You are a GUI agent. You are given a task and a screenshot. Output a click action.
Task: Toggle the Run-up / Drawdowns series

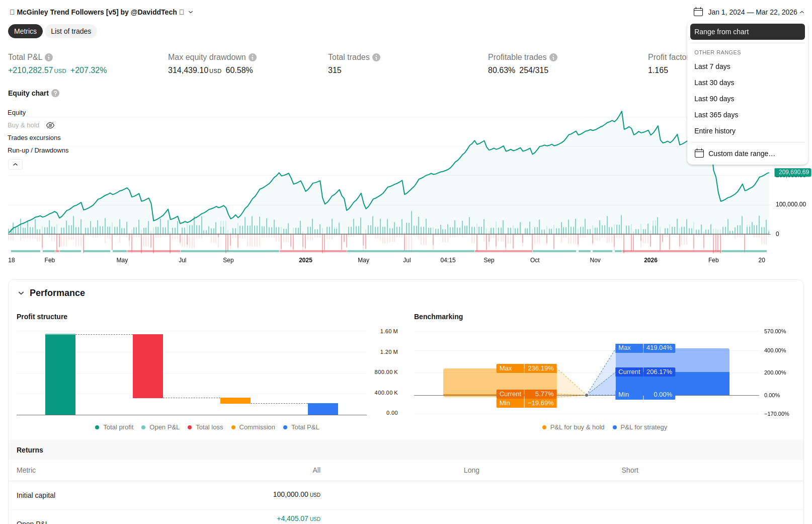38,151
